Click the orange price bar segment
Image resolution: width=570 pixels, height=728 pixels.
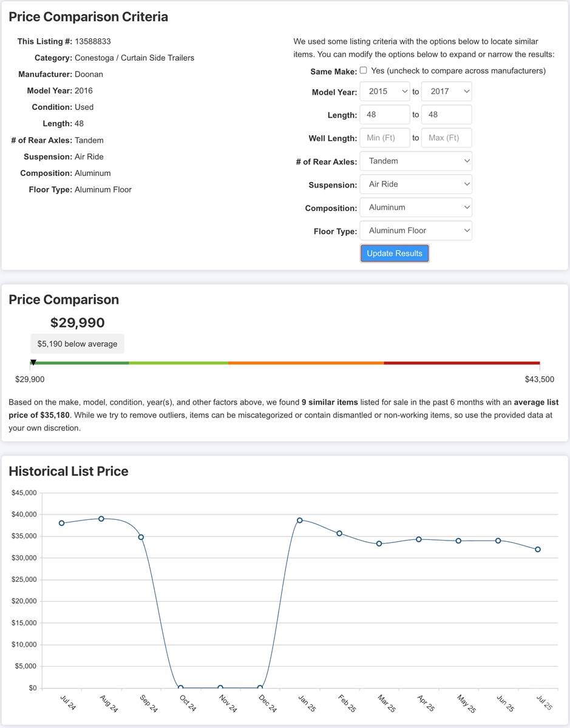point(306,363)
